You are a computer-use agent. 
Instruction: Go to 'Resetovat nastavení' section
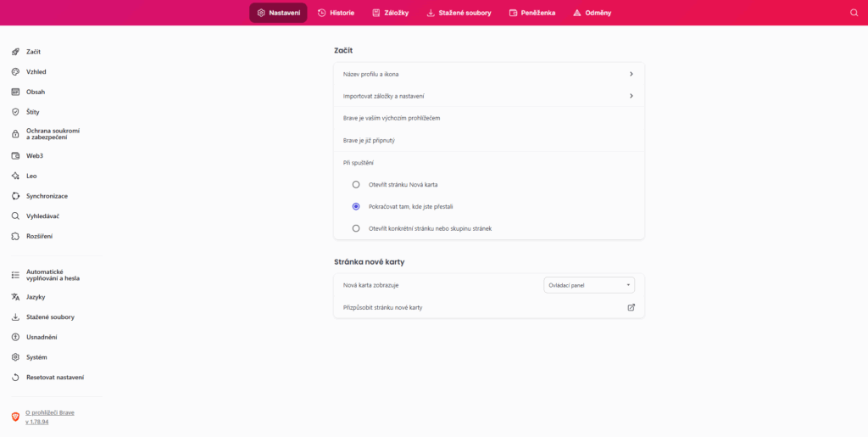[54, 377]
